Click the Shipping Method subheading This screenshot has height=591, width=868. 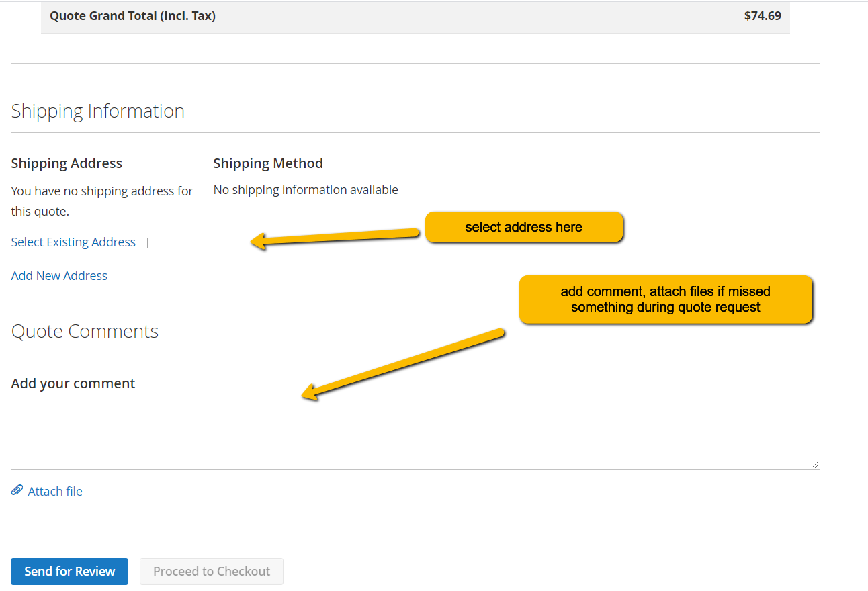click(268, 163)
